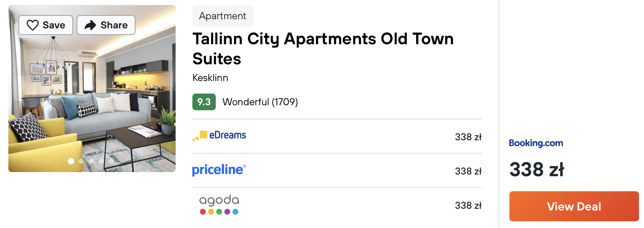Click the Booking.com logo

coord(536,143)
